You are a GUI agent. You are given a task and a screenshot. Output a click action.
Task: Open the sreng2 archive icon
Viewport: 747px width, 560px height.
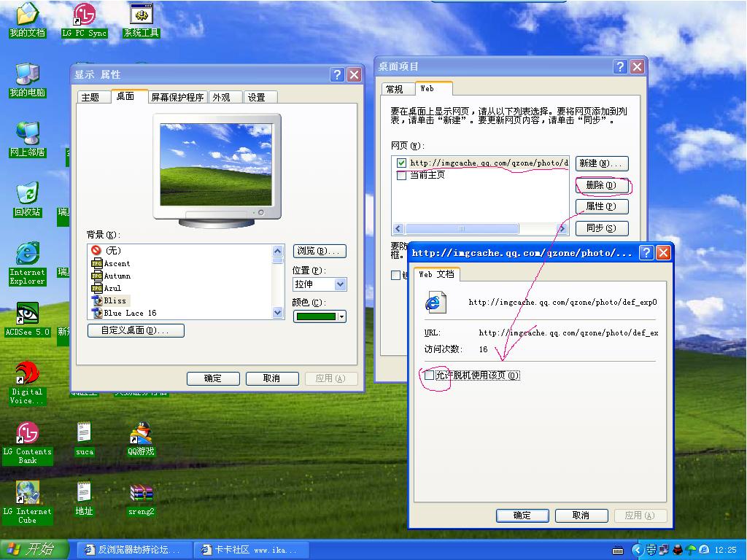point(141,499)
